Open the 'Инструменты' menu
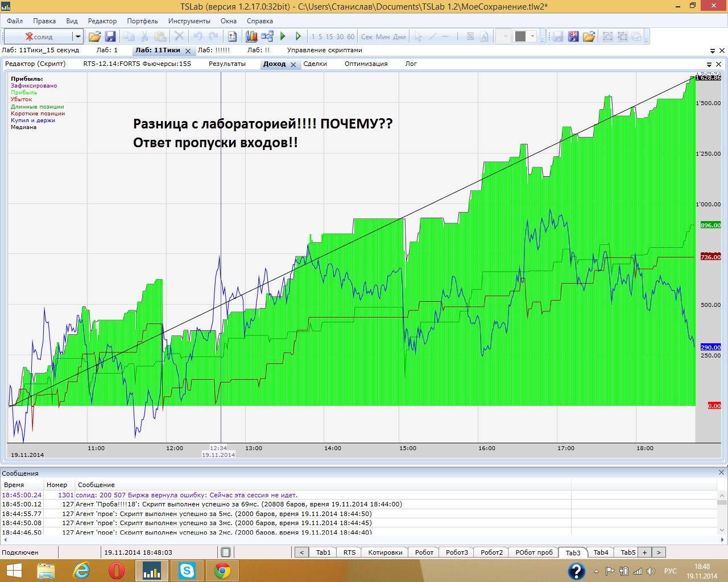Screen dimensions: 728x582 pyautogui.click(x=189, y=21)
